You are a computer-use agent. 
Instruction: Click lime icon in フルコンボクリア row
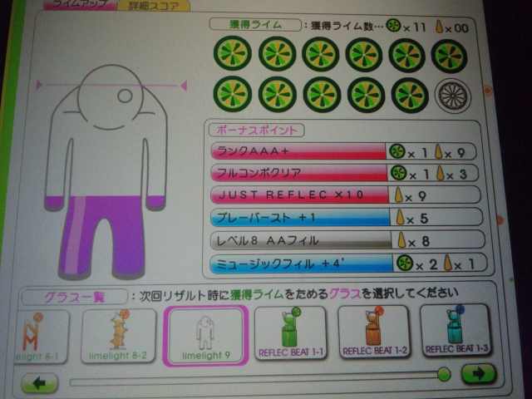click(x=399, y=173)
